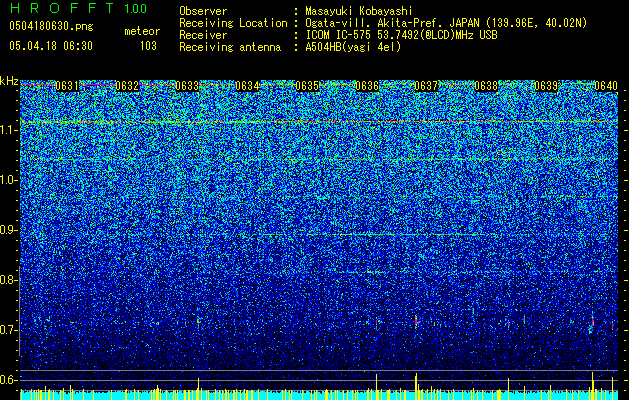The image size is (629, 400).
Task: Click the 0639 time marker
Action: tap(546, 86)
